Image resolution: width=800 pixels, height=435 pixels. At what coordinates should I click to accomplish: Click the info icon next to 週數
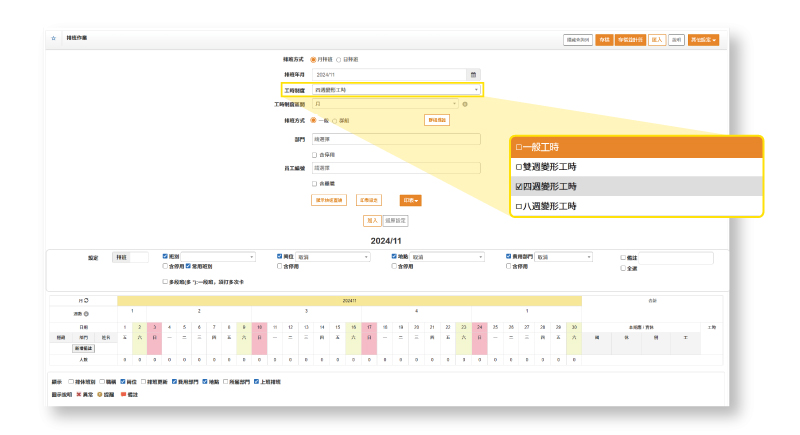(x=87, y=314)
